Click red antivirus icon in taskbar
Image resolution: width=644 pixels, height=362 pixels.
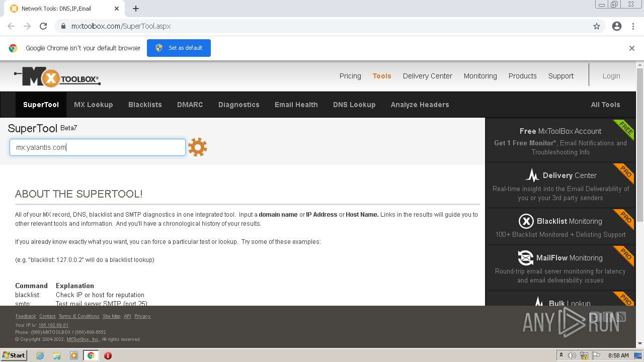click(x=108, y=355)
